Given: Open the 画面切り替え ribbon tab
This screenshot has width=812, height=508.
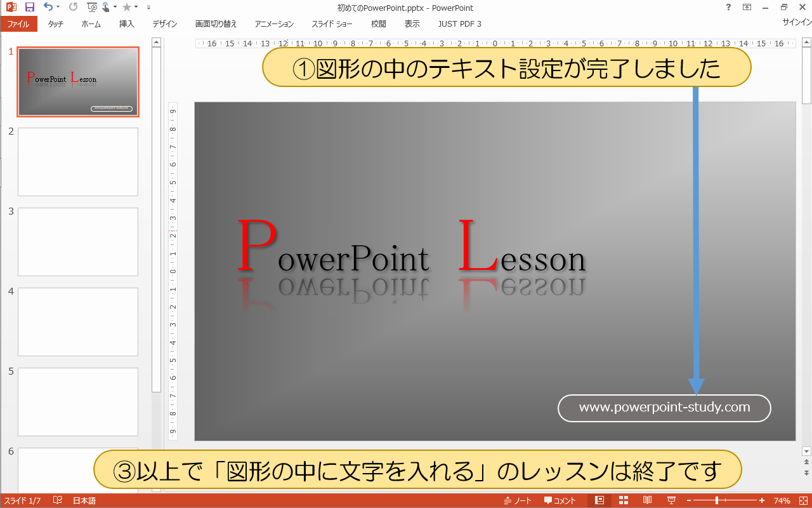Looking at the screenshot, I should (x=216, y=23).
